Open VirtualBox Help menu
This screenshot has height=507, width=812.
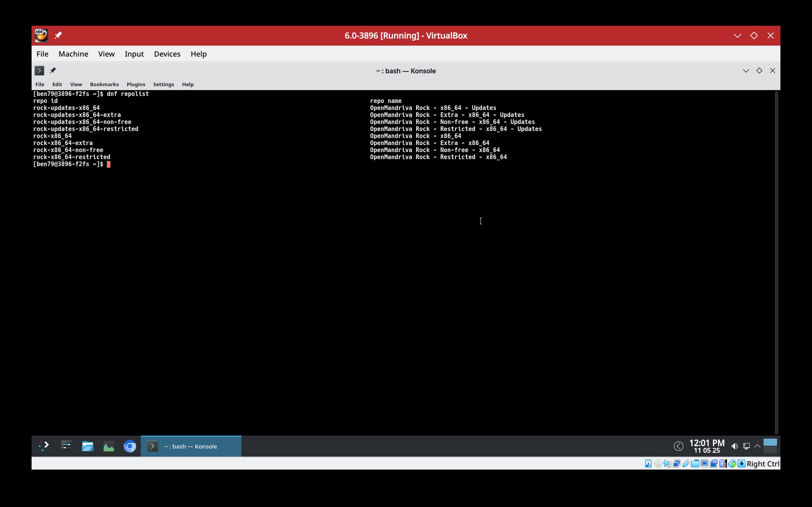199,54
